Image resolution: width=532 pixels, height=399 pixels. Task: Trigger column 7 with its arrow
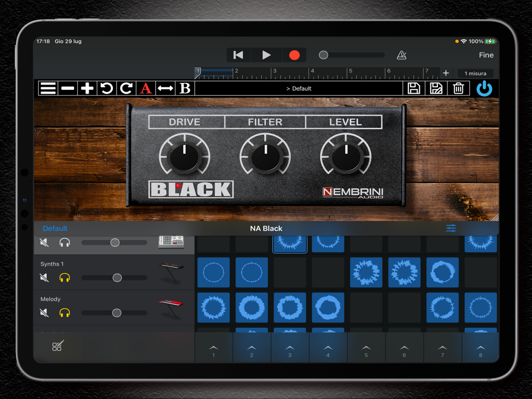pyautogui.click(x=443, y=348)
